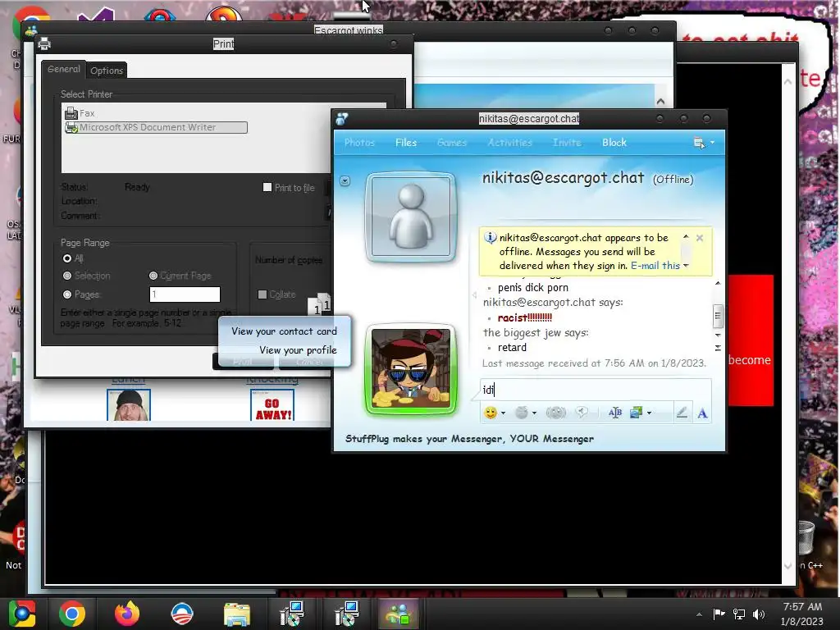Open the Activities menu in chat
The height and width of the screenshot is (630, 840).
509,143
